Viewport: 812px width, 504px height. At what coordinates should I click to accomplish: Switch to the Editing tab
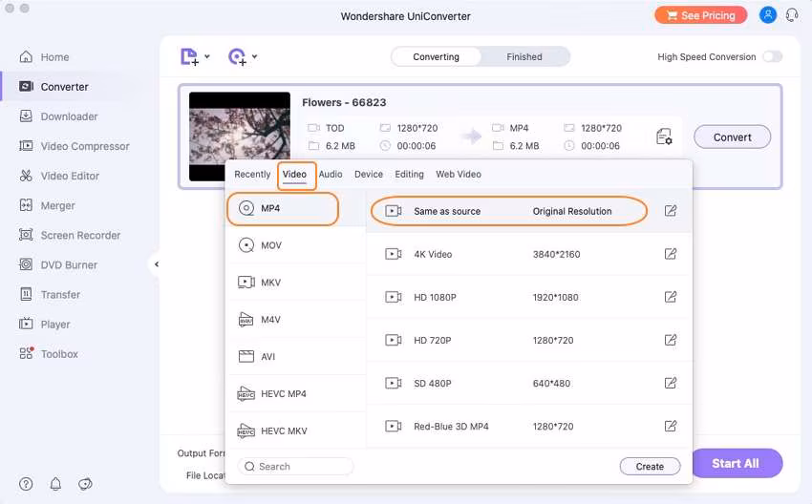(x=409, y=175)
